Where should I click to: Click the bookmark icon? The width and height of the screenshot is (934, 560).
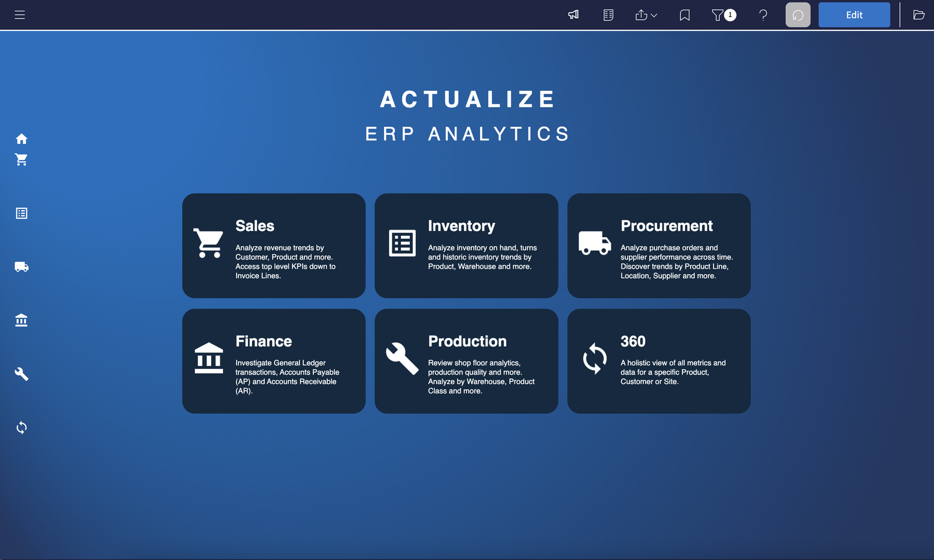pyautogui.click(x=685, y=15)
